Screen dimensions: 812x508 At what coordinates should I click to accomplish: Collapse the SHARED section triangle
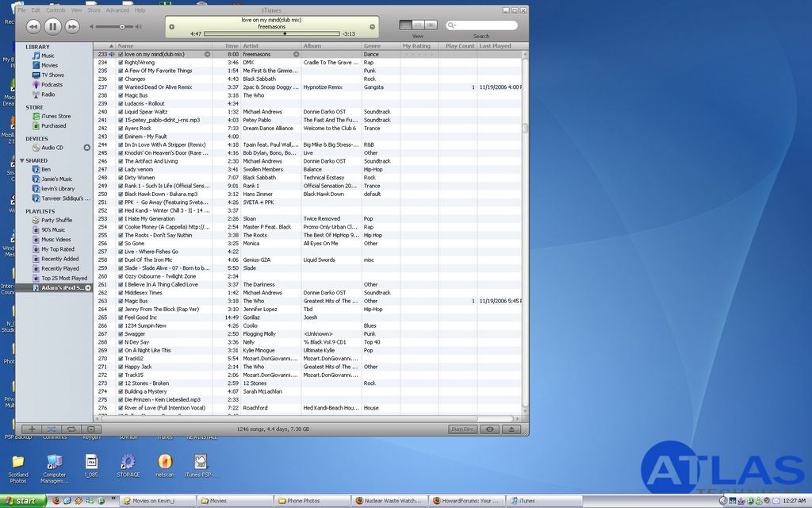(x=21, y=160)
